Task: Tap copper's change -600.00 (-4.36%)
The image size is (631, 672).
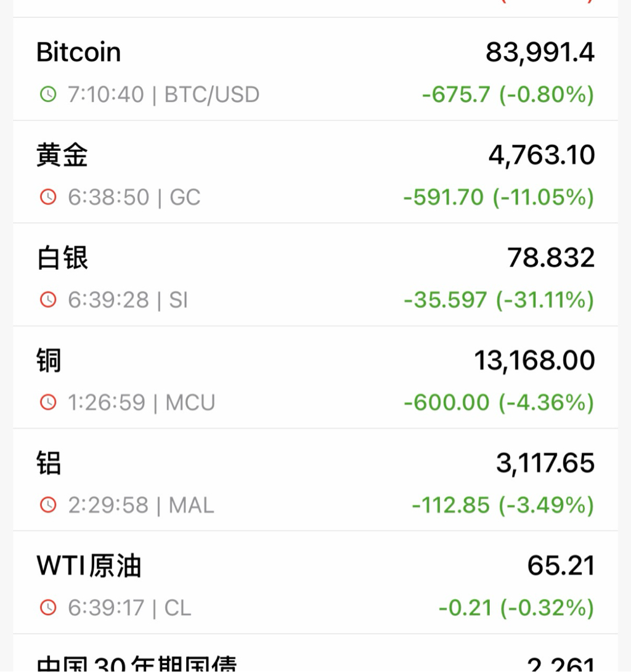Action: (x=499, y=403)
